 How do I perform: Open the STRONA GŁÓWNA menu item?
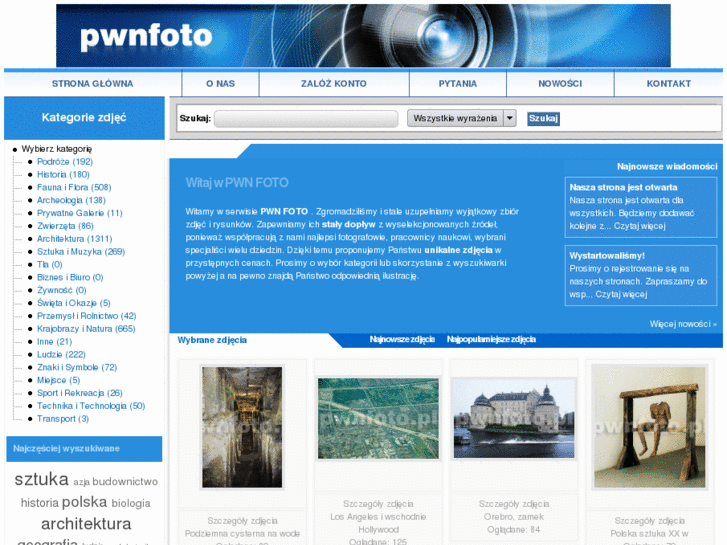click(92, 83)
